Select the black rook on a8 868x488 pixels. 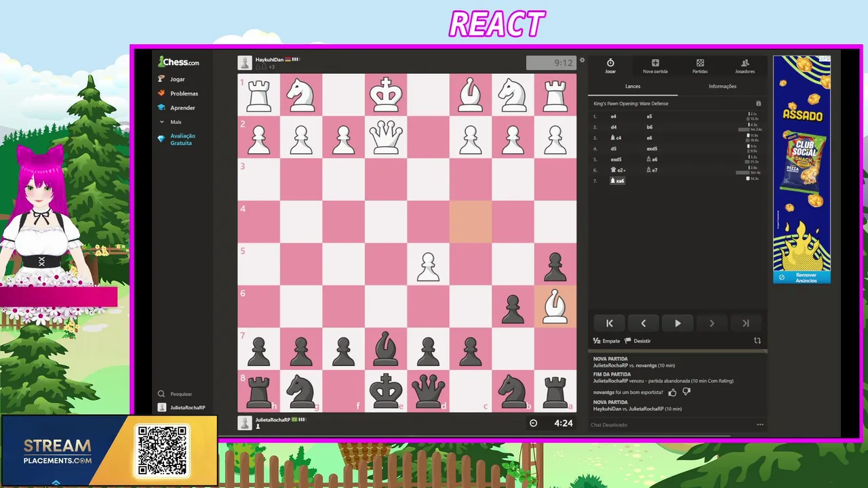[555, 391]
